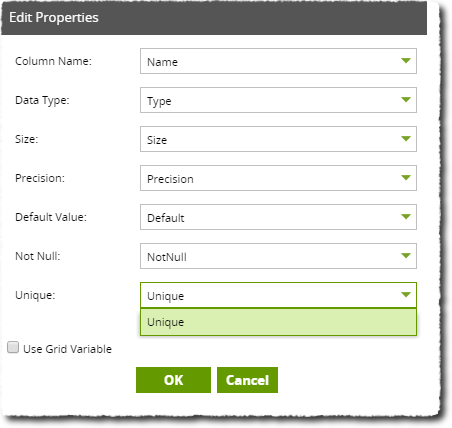
Task: Click the Default Value green arrow
Action: coord(406,217)
